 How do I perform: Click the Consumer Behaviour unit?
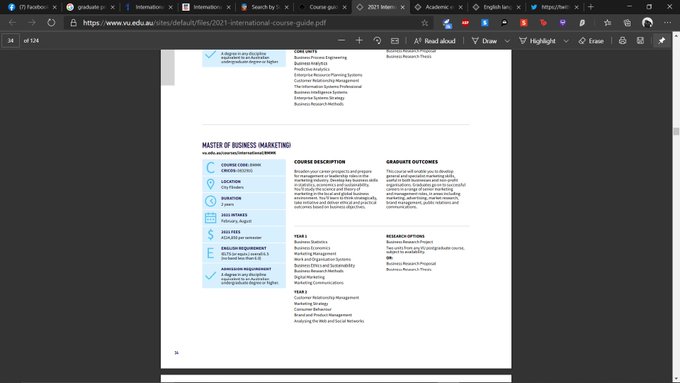pos(313,309)
